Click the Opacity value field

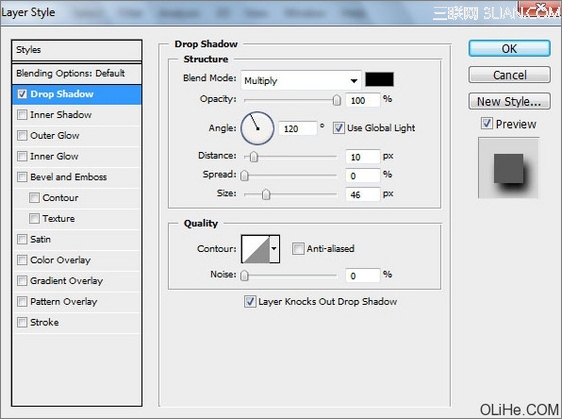(363, 100)
